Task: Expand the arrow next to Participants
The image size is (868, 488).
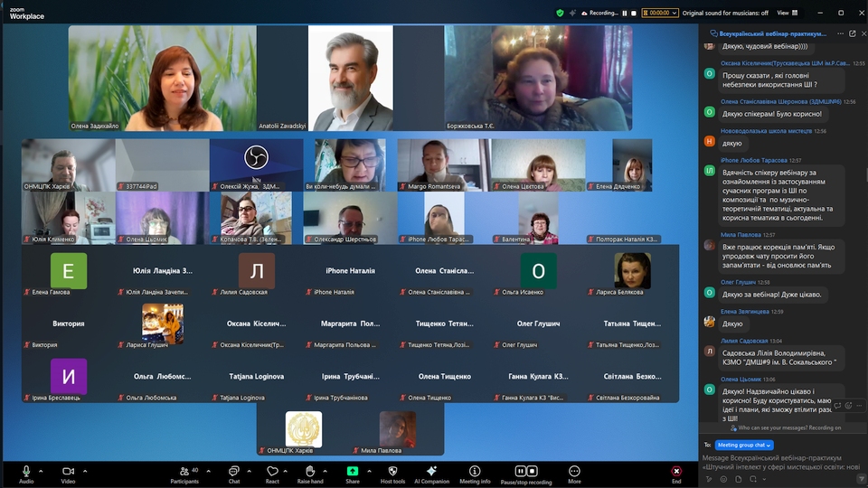Action: point(208,472)
